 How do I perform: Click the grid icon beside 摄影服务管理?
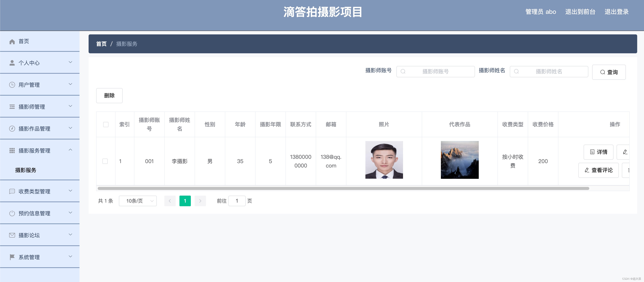12,150
